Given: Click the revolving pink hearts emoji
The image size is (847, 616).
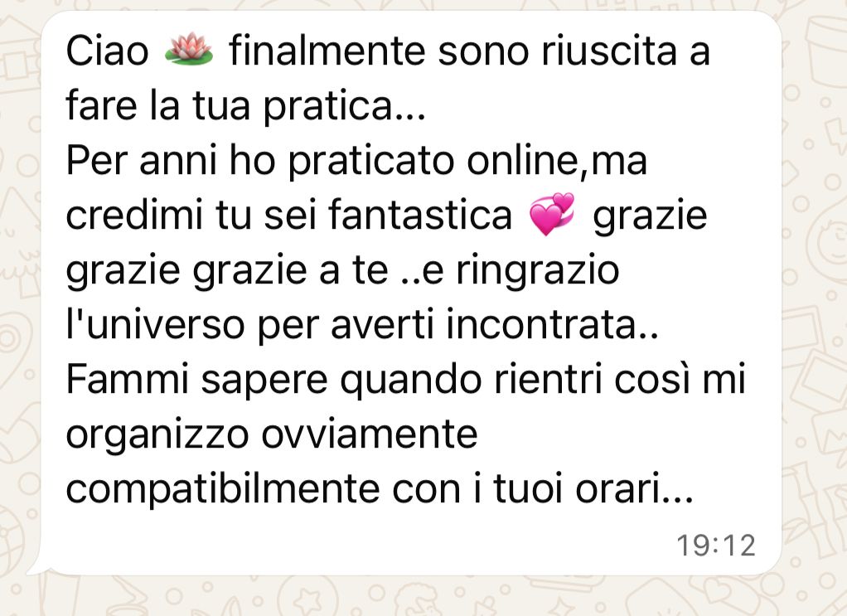Looking at the screenshot, I should tap(552, 214).
